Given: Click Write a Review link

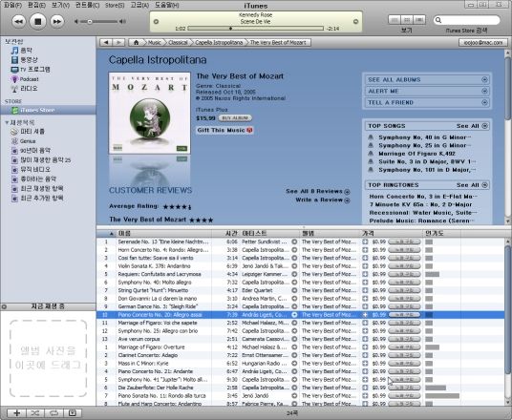Looking at the screenshot, I should 322,199.
